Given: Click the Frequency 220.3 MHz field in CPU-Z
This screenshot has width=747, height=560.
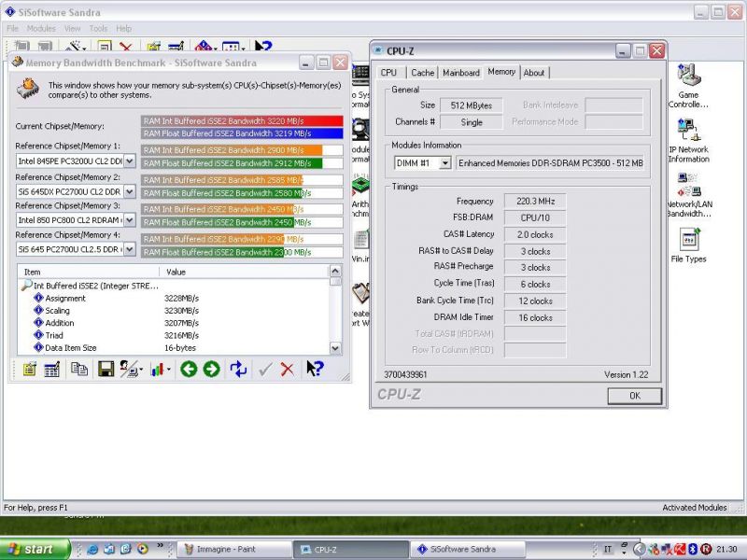Looking at the screenshot, I should coord(535,202).
